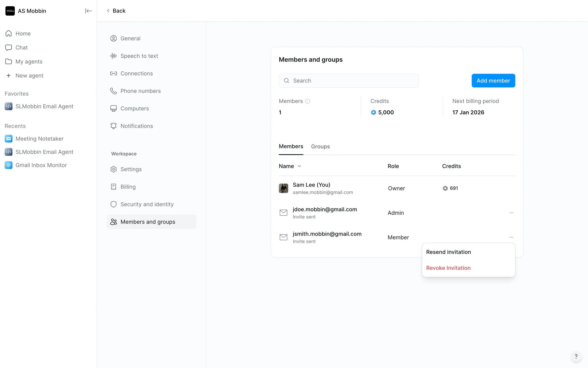Image resolution: width=588 pixels, height=368 pixels.
Task: Open three-dots menu for jsmith.mobbin@gmail.com
Action: (511, 237)
